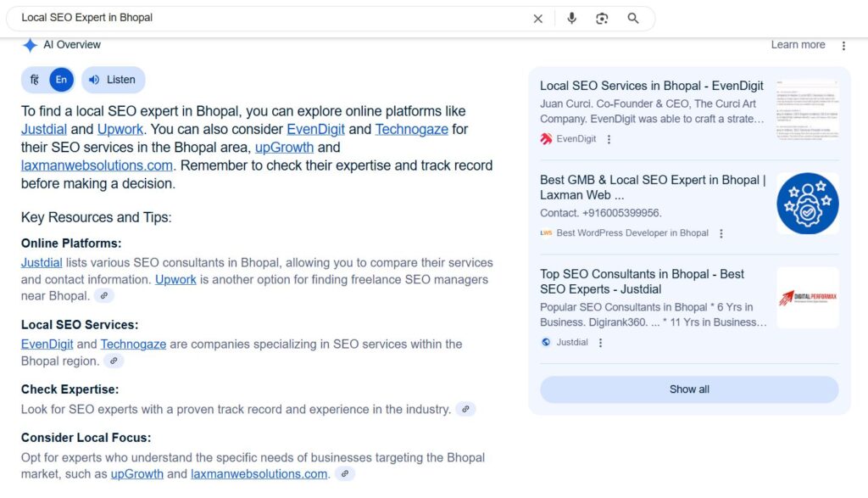Click the Laxman Web blue badge thumbnail
The width and height of the screenshot is (868, 498).
coord(807,204)
